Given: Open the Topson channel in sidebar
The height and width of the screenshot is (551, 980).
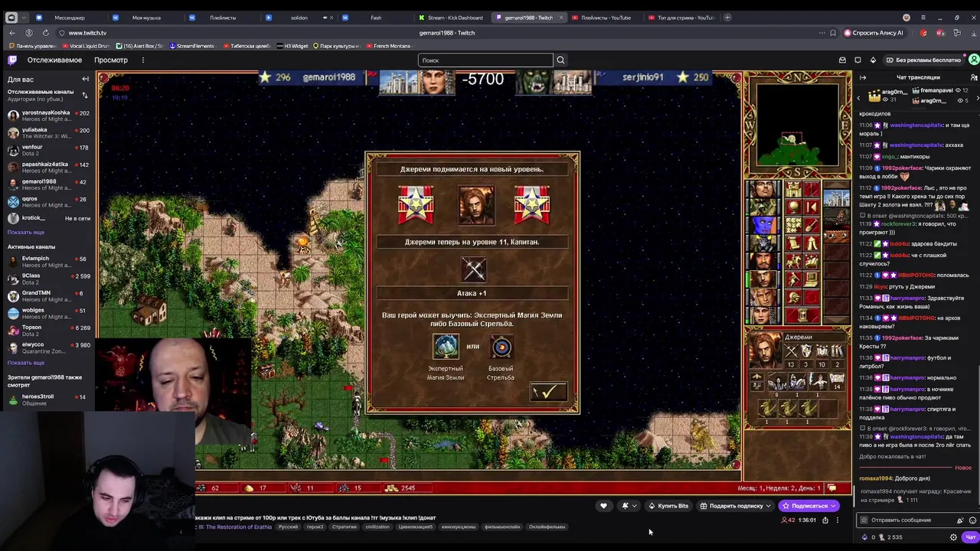Looking at the screenshot, I should click(x=47, y=330).
